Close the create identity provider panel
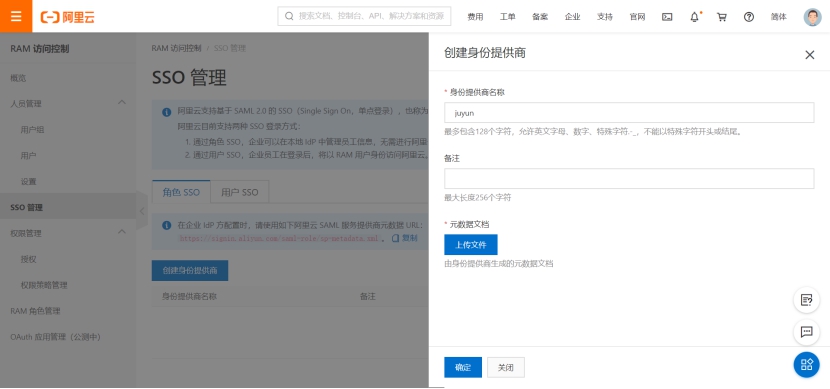The image size is (830, 389). [809, 55]
